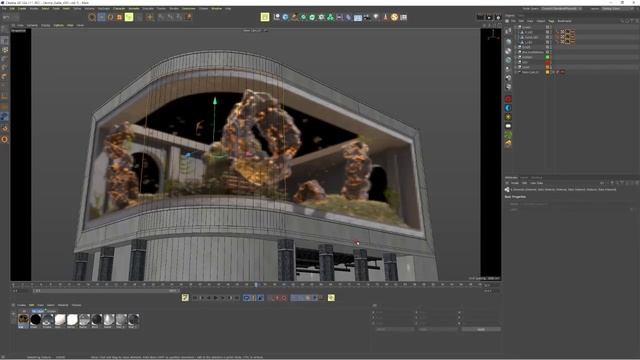Viewport: 640px width, 360px height.
Task: Toggle the red Record Active Objects button
Action: [x=277, y=298]
